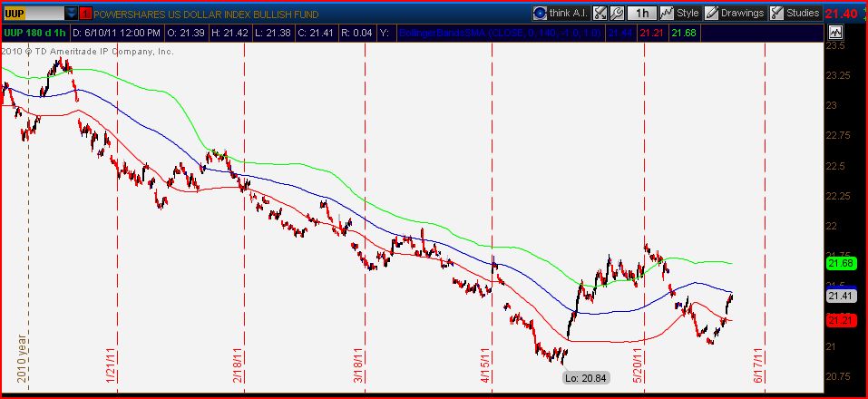The width and height of the screenshot is (868, 399).
Task: Click the 4/15/11 date marker
Action: 485,365
